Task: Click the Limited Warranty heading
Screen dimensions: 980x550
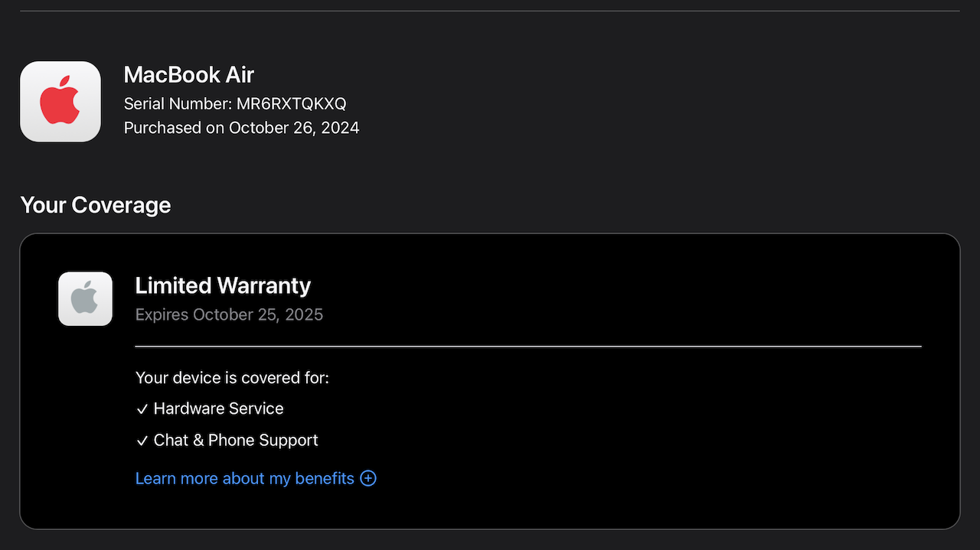Action: 223,285
